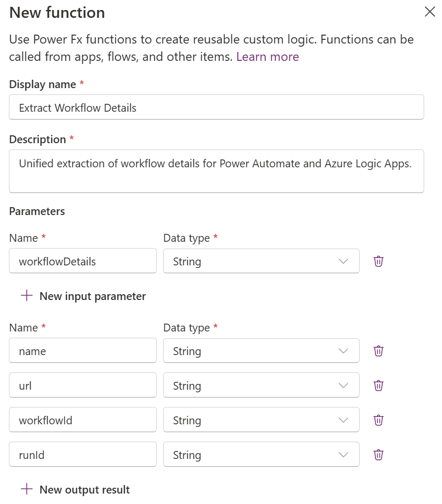
Task: Close the New function panel
Action: coord(430,12)
